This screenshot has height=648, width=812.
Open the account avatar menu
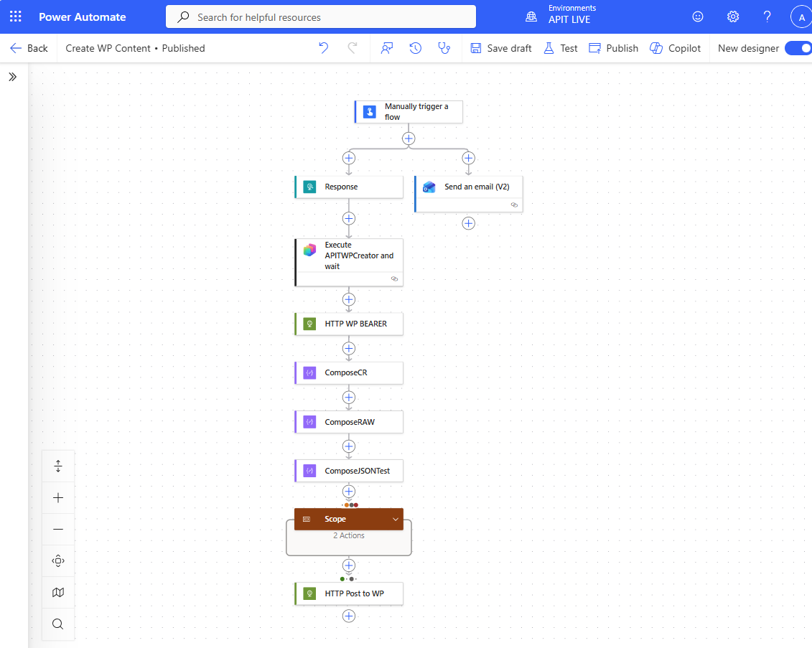pos(801,17)
